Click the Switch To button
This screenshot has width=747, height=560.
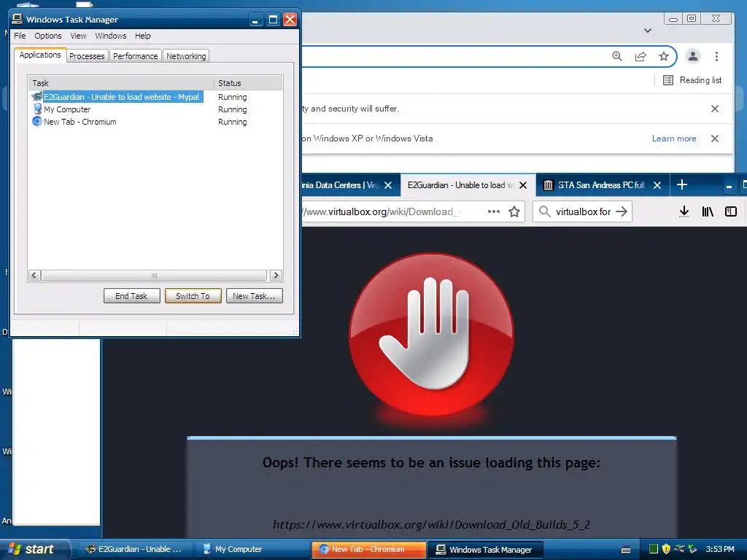click(193, 296)
